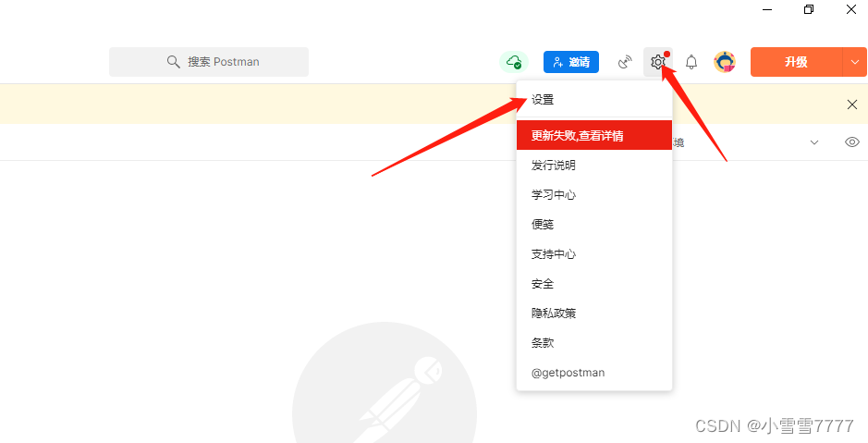Select 更新失败,查看详情 menu entry
This screenshot has width=868, height=443.
point(594,136)
